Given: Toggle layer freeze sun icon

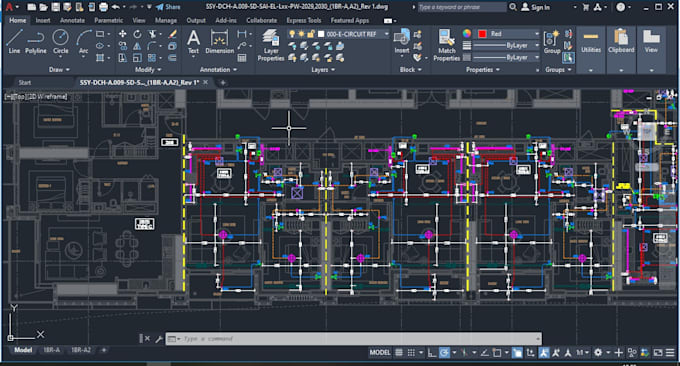Looking at the screenshot, I should [301, 34].
